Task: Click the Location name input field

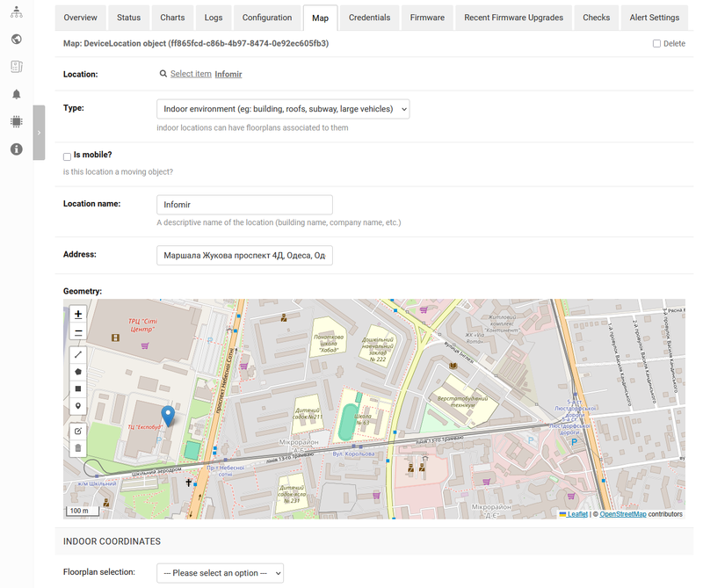Action: point(244,205)
